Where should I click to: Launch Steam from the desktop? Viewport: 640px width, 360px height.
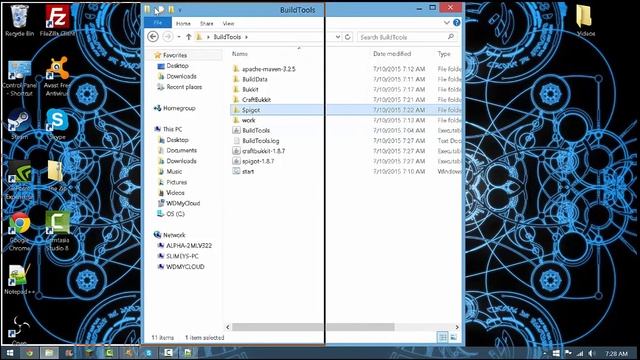point(19,125)
